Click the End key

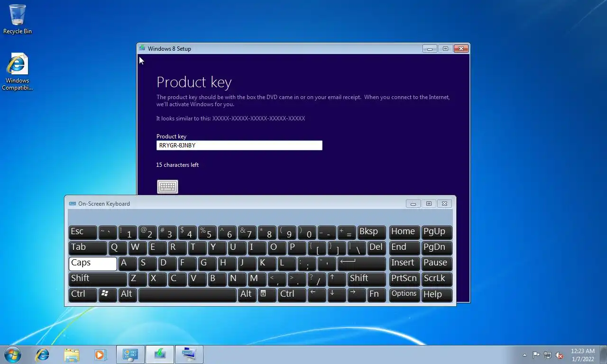405,248
